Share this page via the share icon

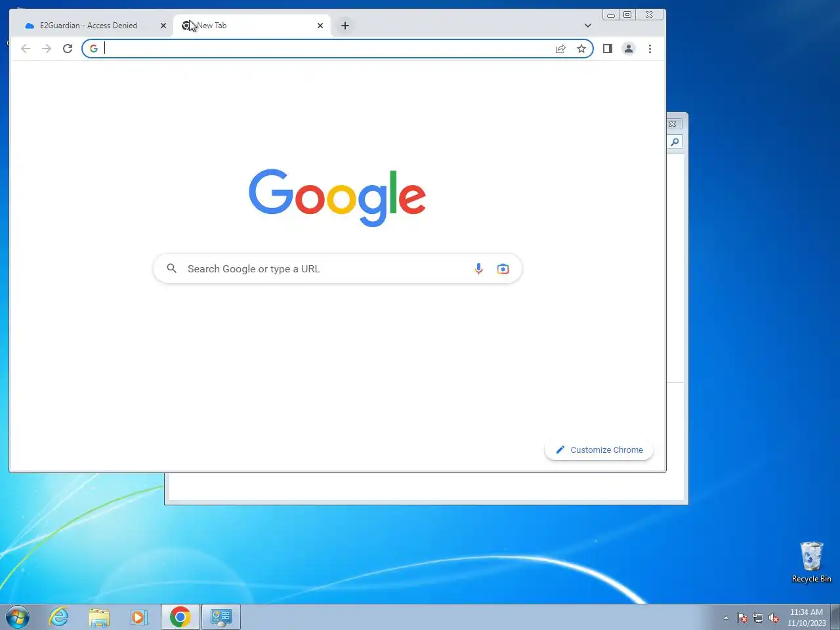[560, 49]
